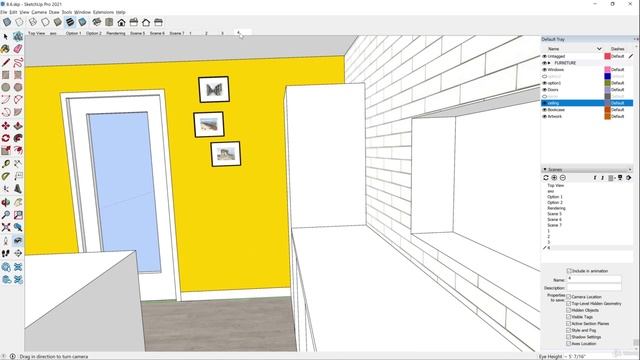Collapse the Scenes panel
Image resolution: width=640 pixels, height=360 pixels.
[x=544, y=169]
